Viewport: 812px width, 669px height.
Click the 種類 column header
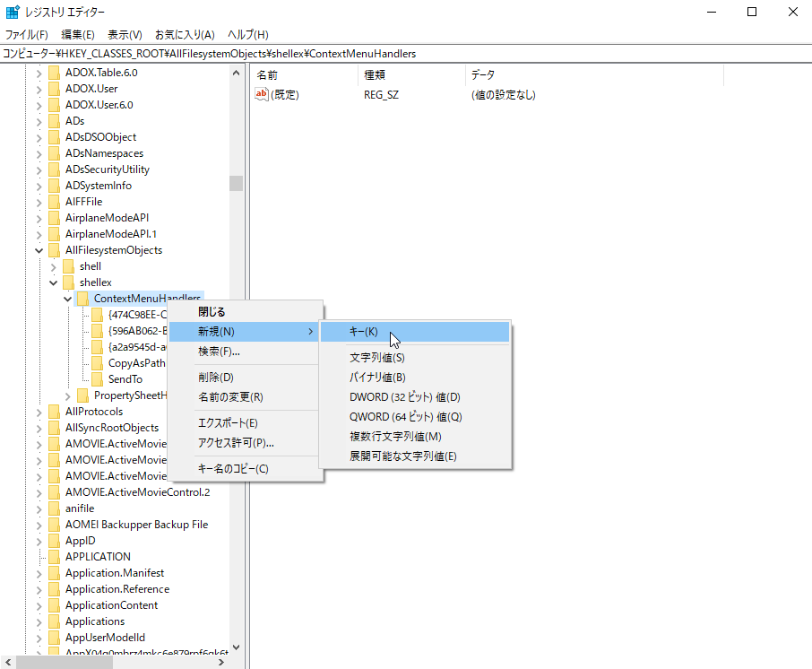tap(411, 75)
